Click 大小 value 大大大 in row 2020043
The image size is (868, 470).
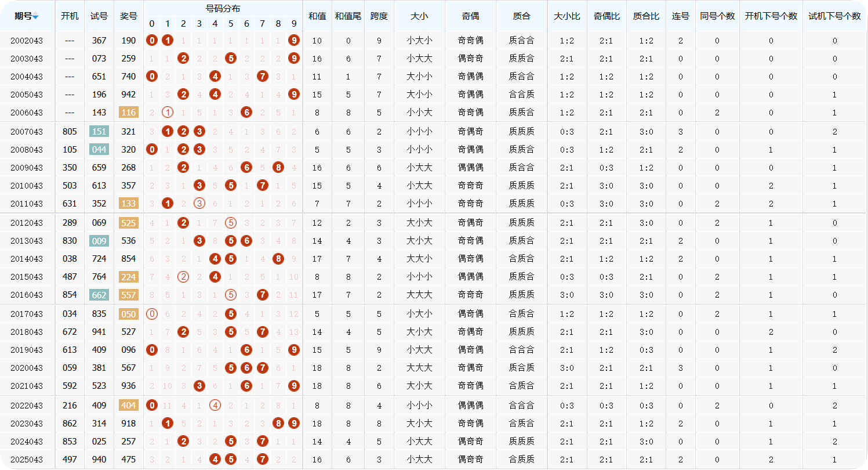419,368
